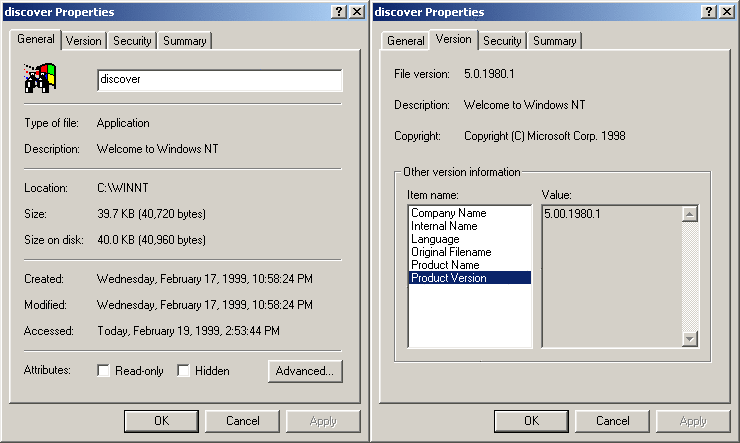Click Cancel in the right dialog
The height and width of the screenshot is (443, 740).
pyautogui.click(x=613, y=421)
